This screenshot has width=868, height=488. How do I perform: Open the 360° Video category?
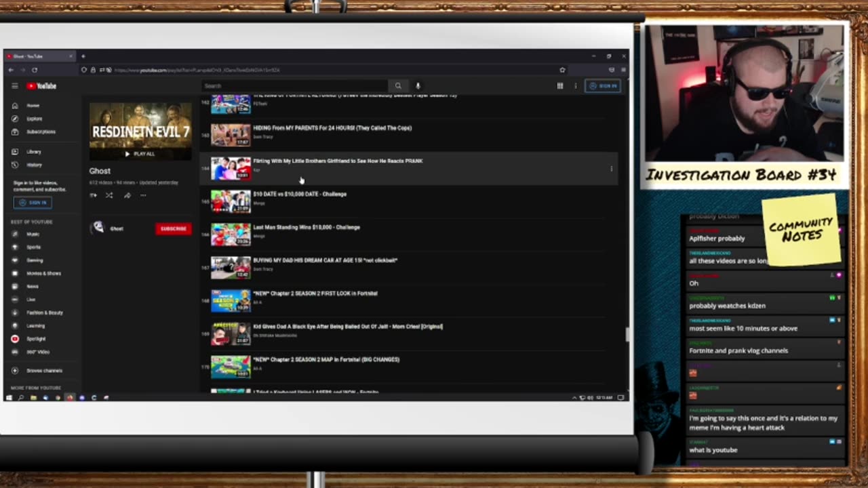(x=37, y=352)
